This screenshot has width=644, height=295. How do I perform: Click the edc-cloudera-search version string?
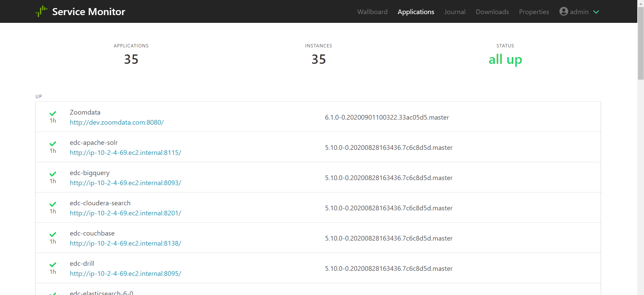(389, 208)
